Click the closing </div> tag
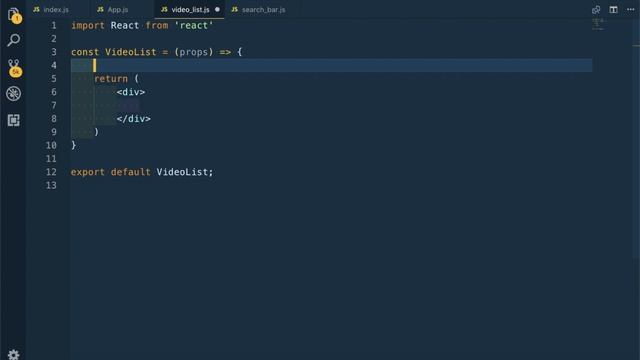Viewport: 640px width, 360px height. [x=133, y=119]
